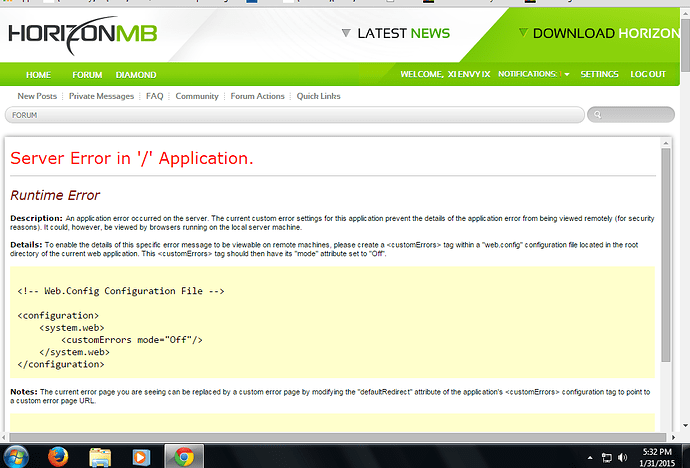Click the Chrome taskbar icon
This screenshot has width=690, height=468.
coord(183,455)
